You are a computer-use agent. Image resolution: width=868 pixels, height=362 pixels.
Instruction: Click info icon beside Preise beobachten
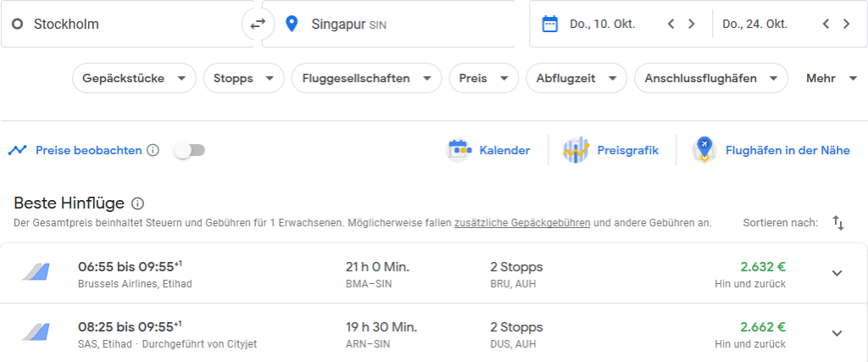coord(153,150)
